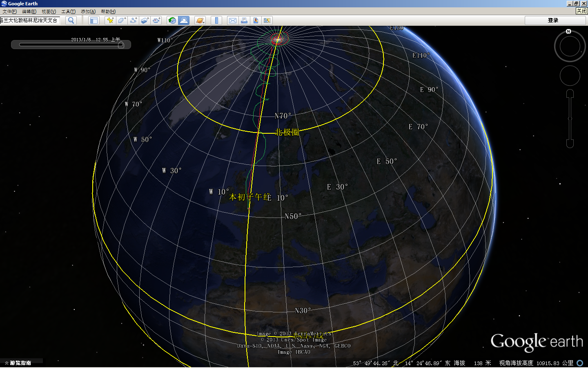Screen dimensions: 588x368
Task: Toggle the sidebar panel icon
Action: point(94,20)
